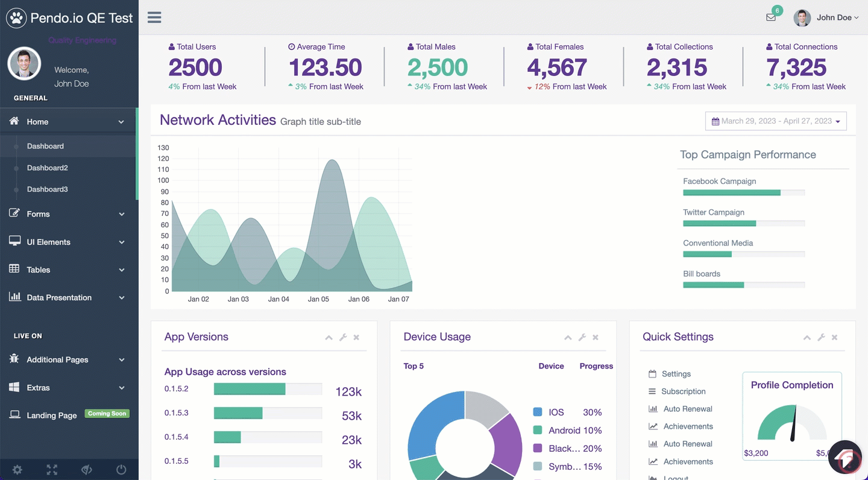Click the 4,567 Total Females value
The width and height of the screenshot is (868, 480).
[x=557, y=67]
